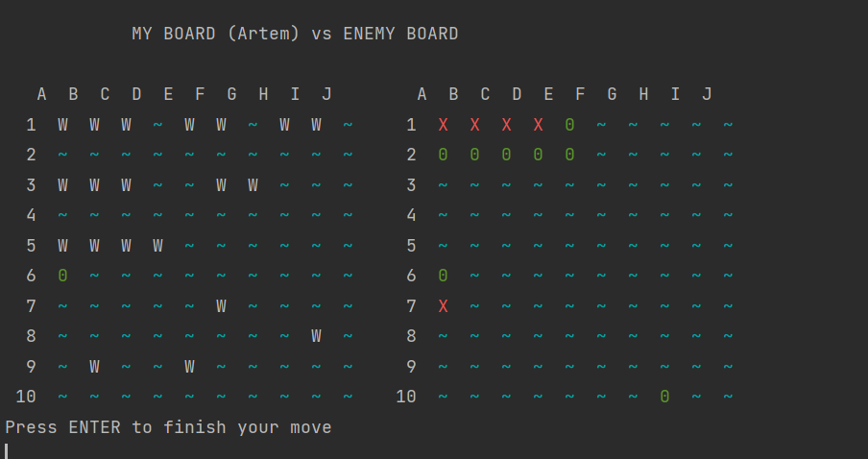The height and width of the screenshot is (459, 868).
Task: Click column header F of my board
Action: click(x=200, y=94)
